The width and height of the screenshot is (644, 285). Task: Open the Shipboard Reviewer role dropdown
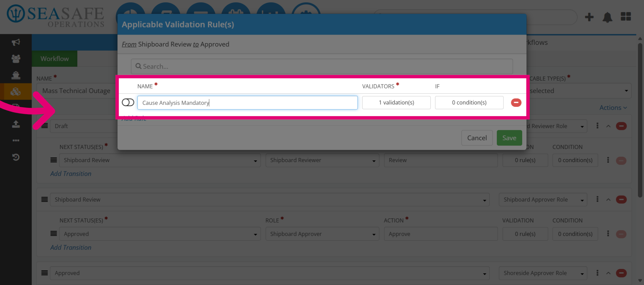point(322,160)
